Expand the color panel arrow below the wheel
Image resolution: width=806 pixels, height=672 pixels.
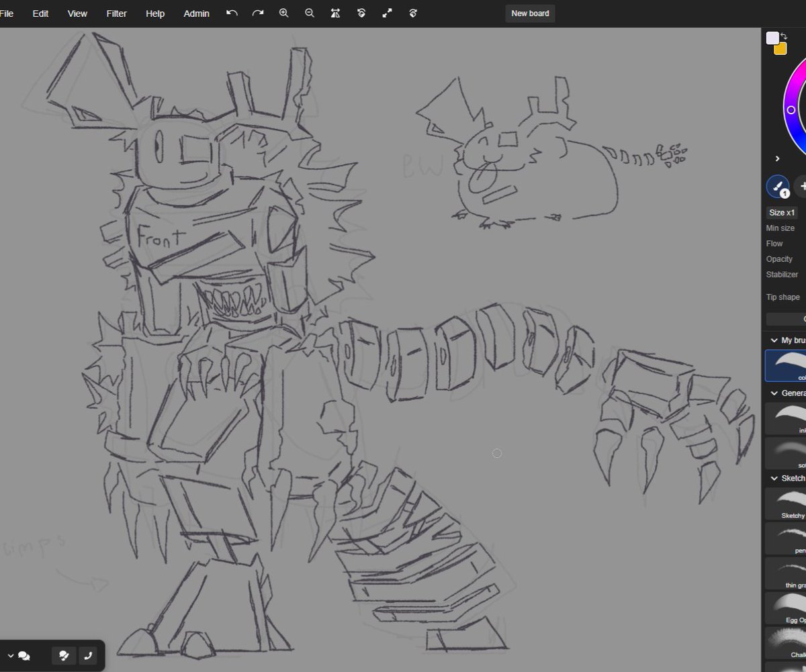[x=777, y=158]
